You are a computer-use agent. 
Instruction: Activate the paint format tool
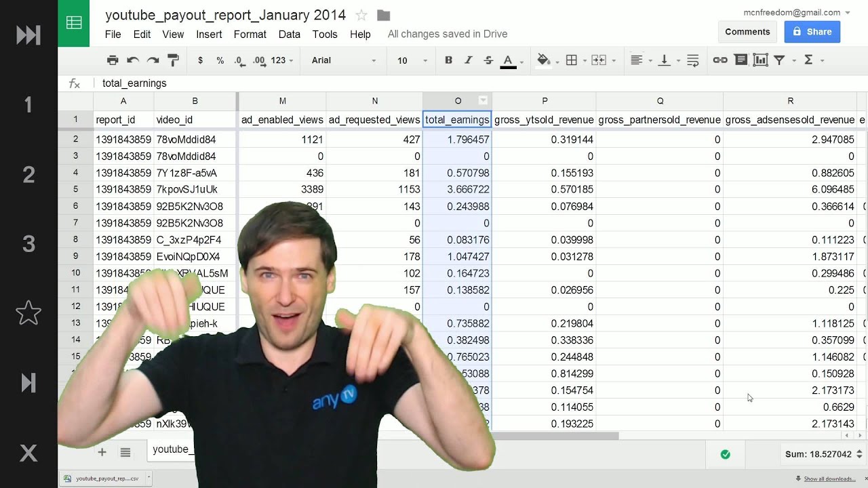click(x=173, y=60)
